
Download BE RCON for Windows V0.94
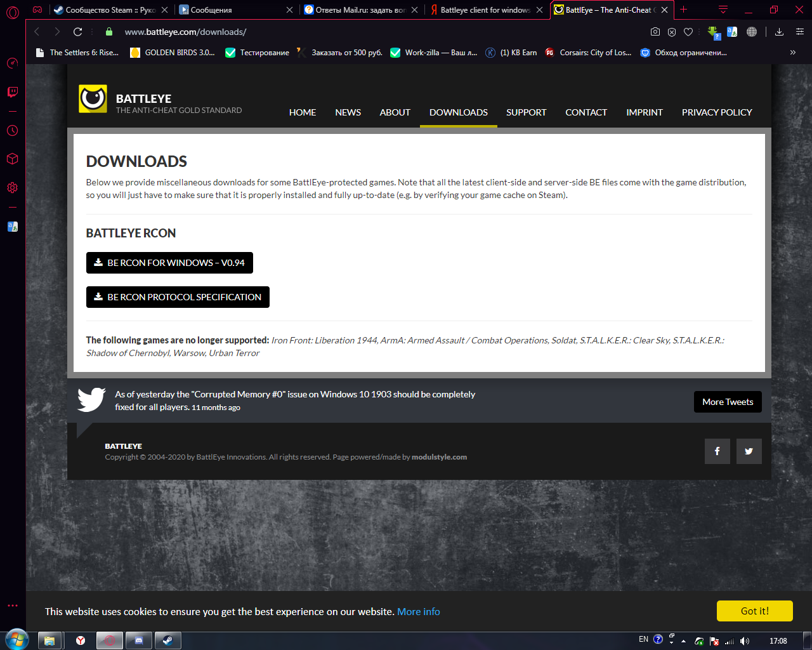point(169,263)
